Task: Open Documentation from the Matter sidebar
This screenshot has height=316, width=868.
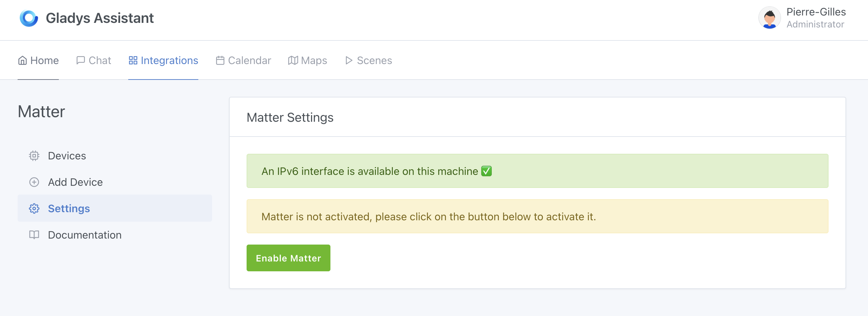Action: pyautogui.click(x=85, y=235)
